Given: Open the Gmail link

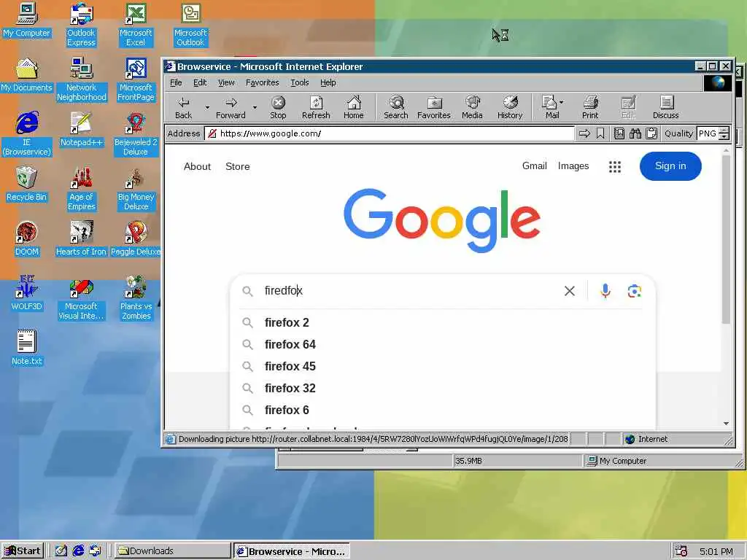Looking at the screenshot, I should 535,166.
